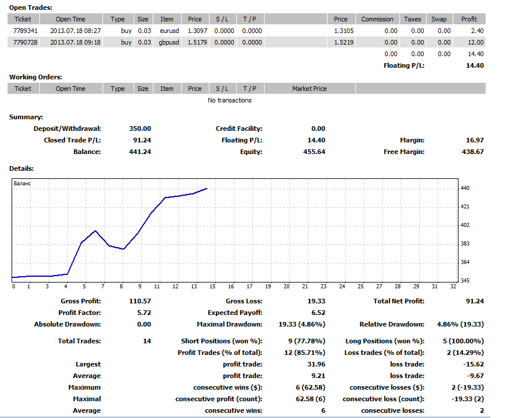Click the eurusd item cell
Viewport: 532px width, 418px height.
click(169, 31)
